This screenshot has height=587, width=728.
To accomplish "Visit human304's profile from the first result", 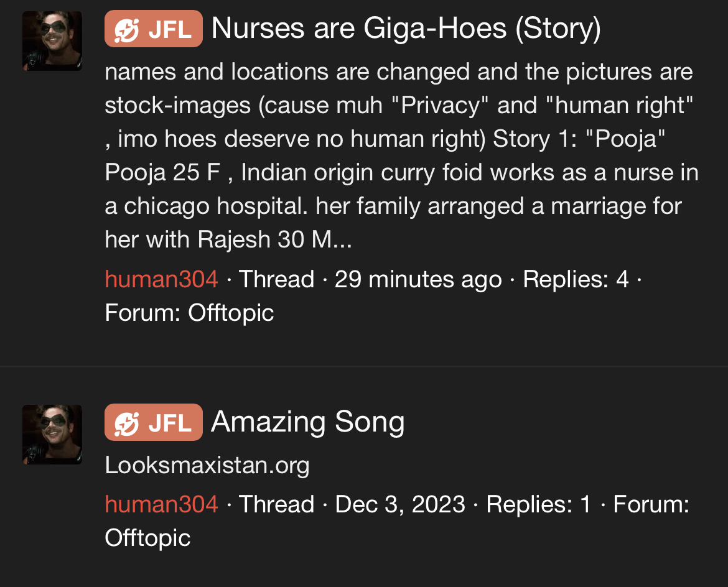I will [161, 279].
